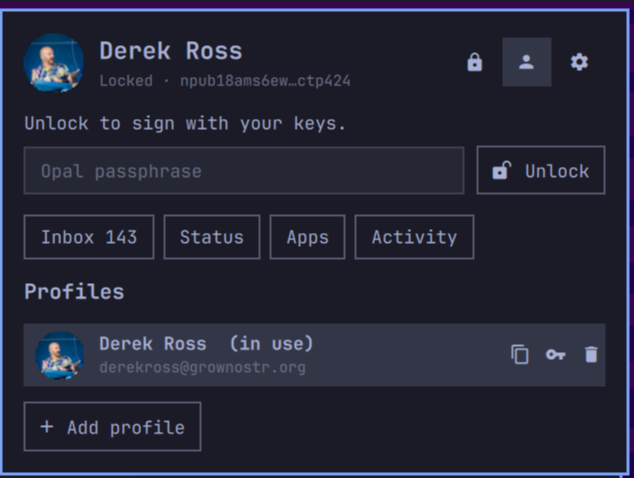Click the Unlock button
The height and width of the screenshot is (478, 634).
click(x=541, y=170)
